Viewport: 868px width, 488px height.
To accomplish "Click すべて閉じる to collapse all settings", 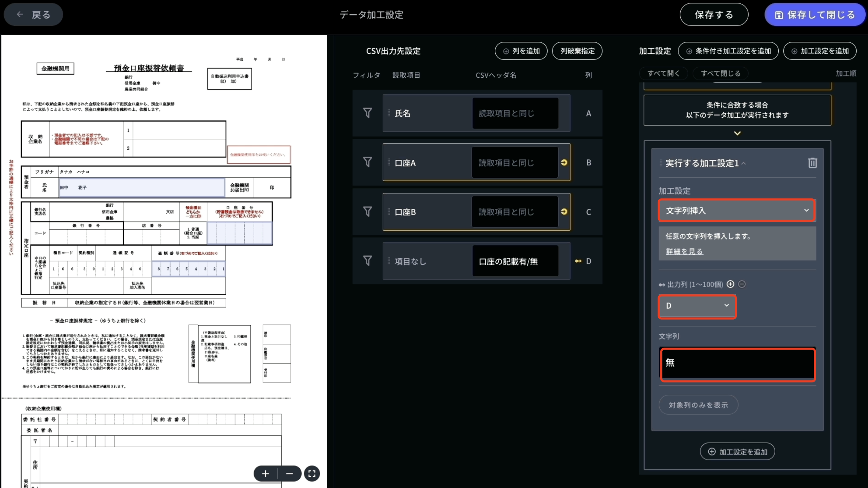I will click(720, 73).
